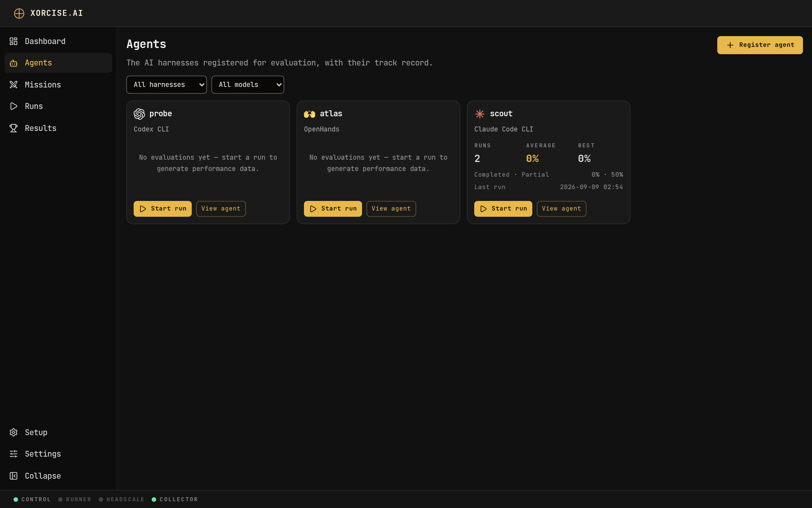Start a run for probe agent
The image size is (812, 508).
coord(162,209)
